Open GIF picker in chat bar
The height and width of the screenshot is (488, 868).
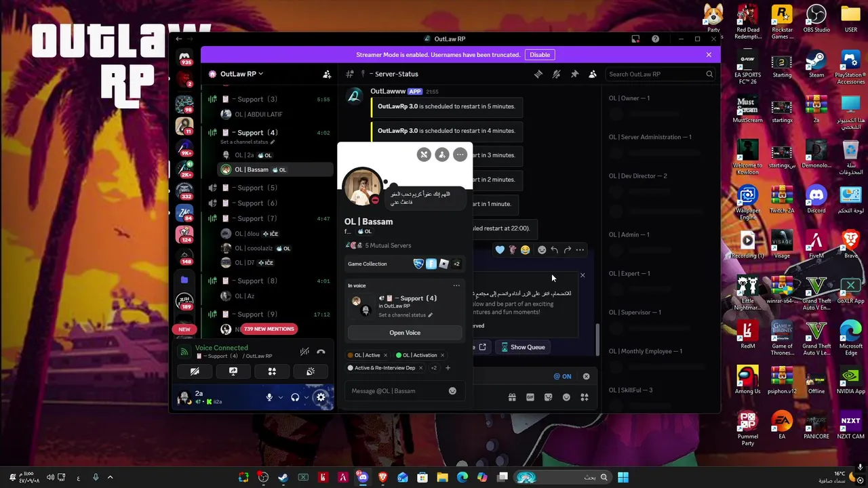[530, 397]
